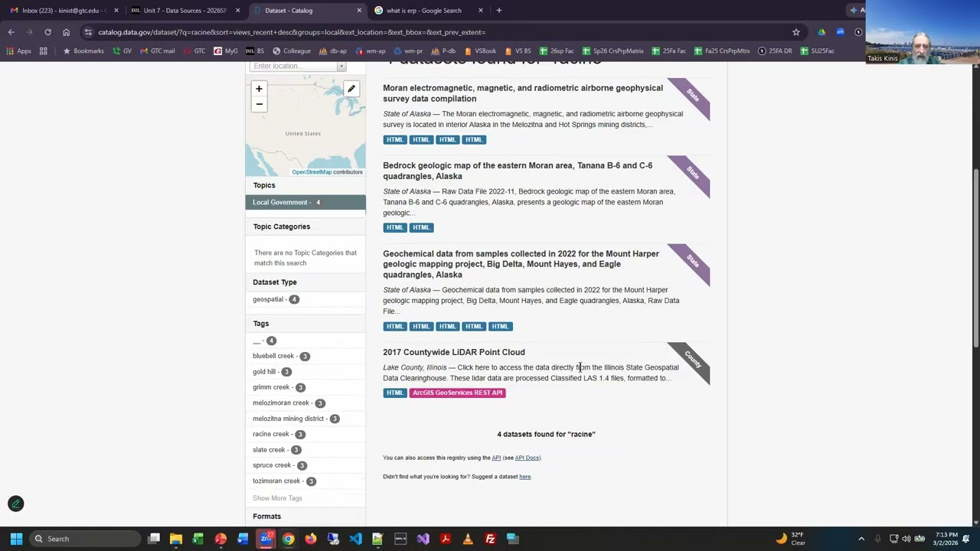The height and width of the screenshot is (551, 980).
Task: Open the API link in the footer
Action: pyautogui.click(x=496, y=458)
